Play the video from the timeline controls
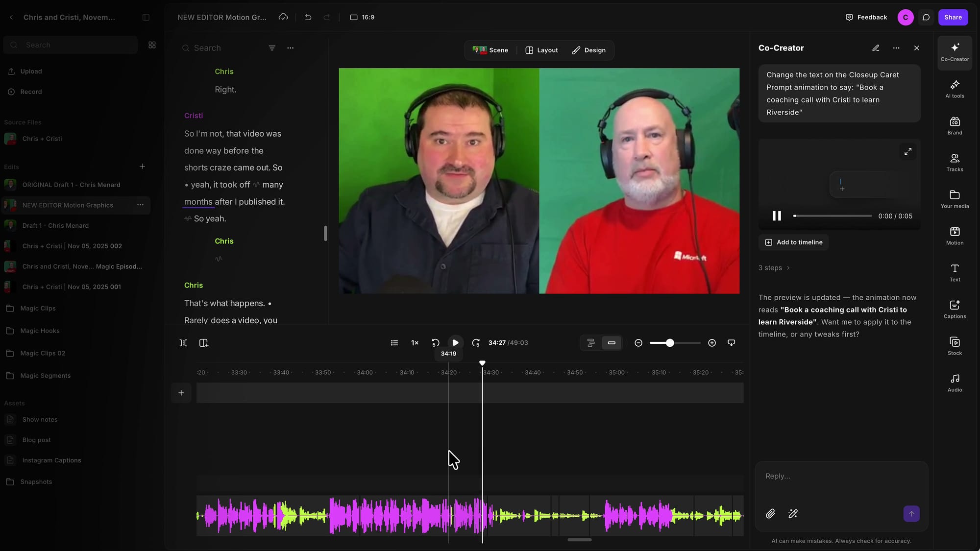 [x=455, y=343]
